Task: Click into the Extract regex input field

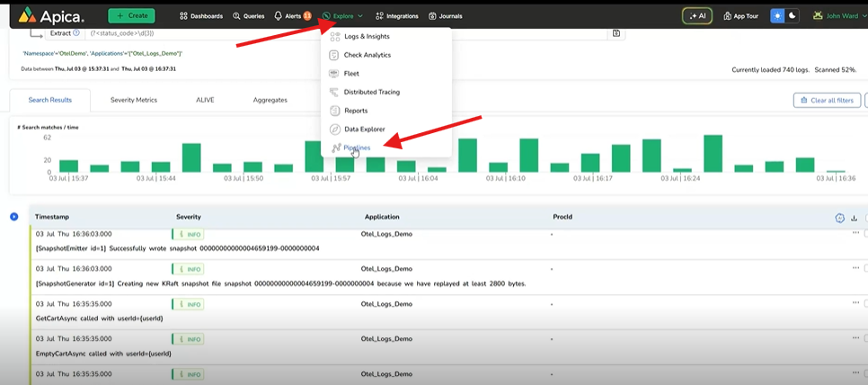Action: point(341,33)
